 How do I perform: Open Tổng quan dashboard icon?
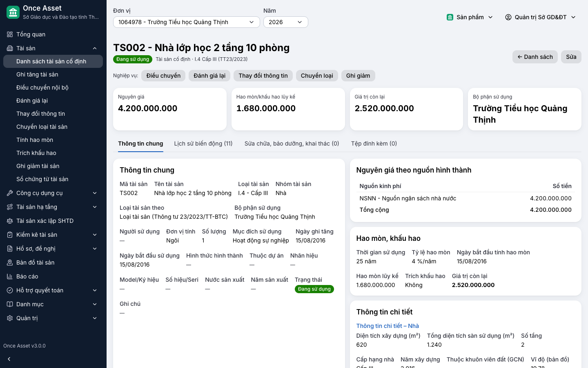pos(10,34)
